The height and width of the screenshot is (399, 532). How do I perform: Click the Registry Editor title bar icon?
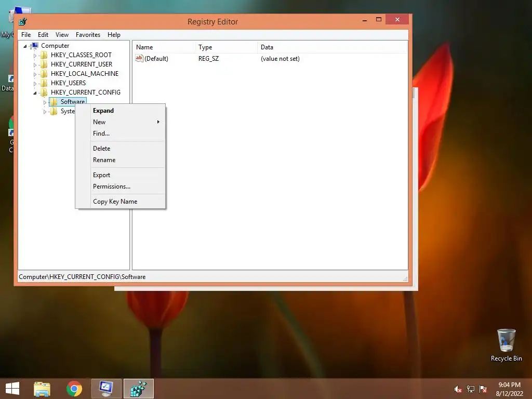click(23, 22)
